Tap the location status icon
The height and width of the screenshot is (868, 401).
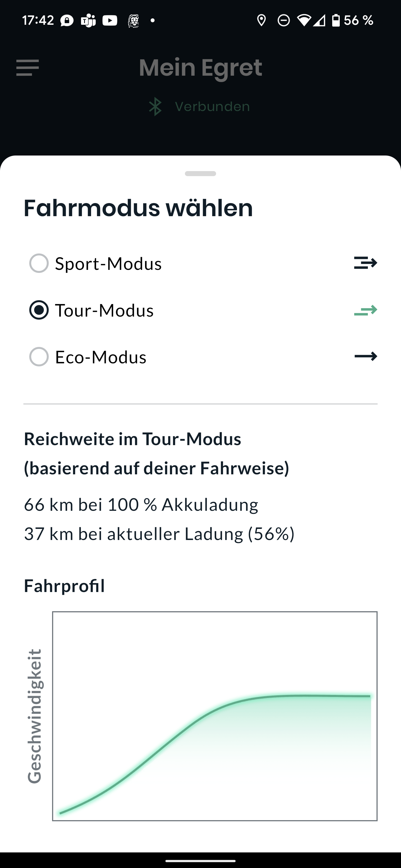click(261, 21)
